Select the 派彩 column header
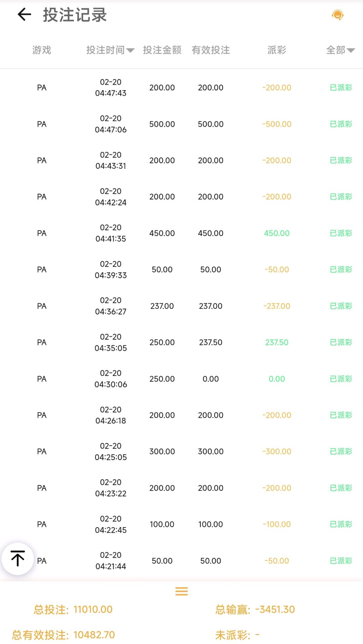Image resolution: width=363 pixels, height=644 pixels. (x=277, y=50)
